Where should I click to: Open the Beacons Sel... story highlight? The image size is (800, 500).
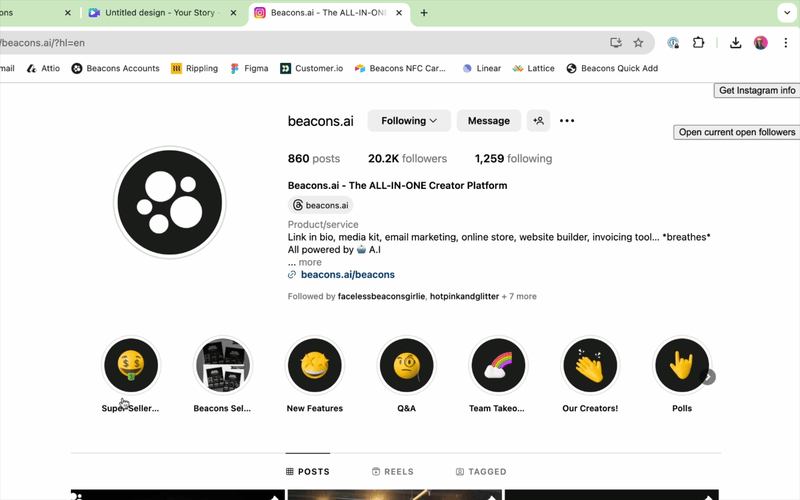tap(223, 365)
